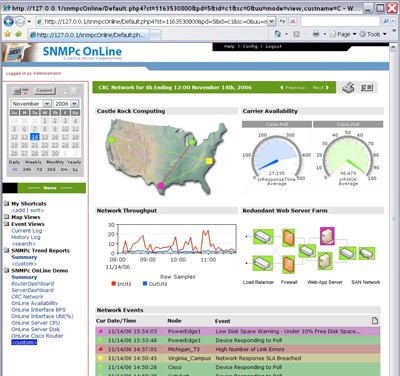The image size is (400, 376).
Task: Open the OnLine Server CPU report link
Action: click(36, 323)
